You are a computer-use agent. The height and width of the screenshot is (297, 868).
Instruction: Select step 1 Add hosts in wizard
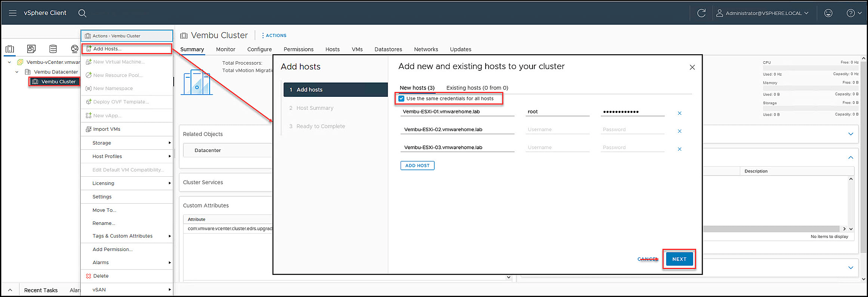pyautogui.click(x=335, y=89)
